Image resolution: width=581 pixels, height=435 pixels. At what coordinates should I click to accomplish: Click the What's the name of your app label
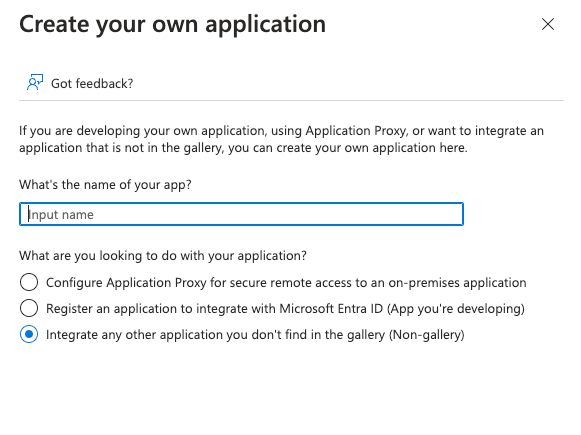coord(105,185)
